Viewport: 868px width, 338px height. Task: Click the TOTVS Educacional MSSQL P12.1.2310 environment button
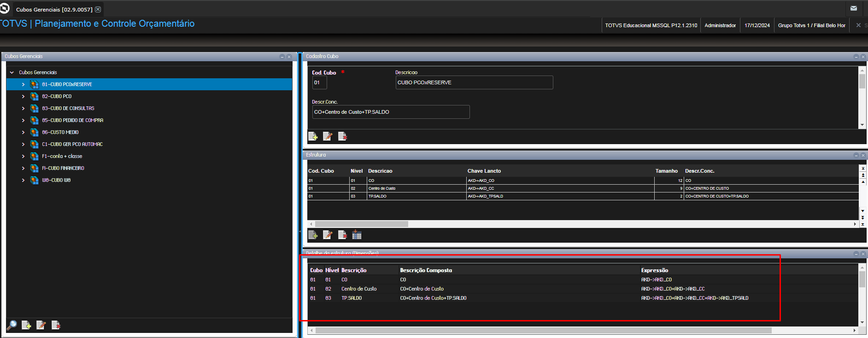pyautogui.click(x=651, y=25)
